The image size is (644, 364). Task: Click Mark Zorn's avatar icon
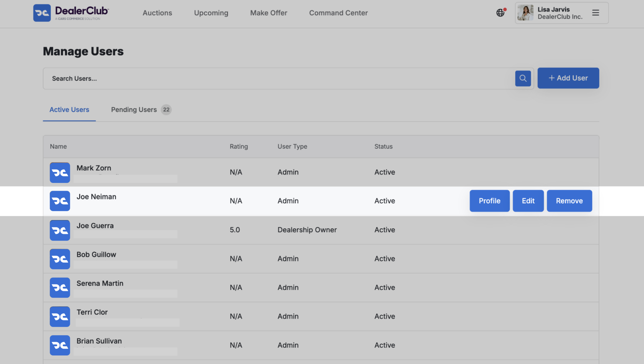click(x=60, y=172)
